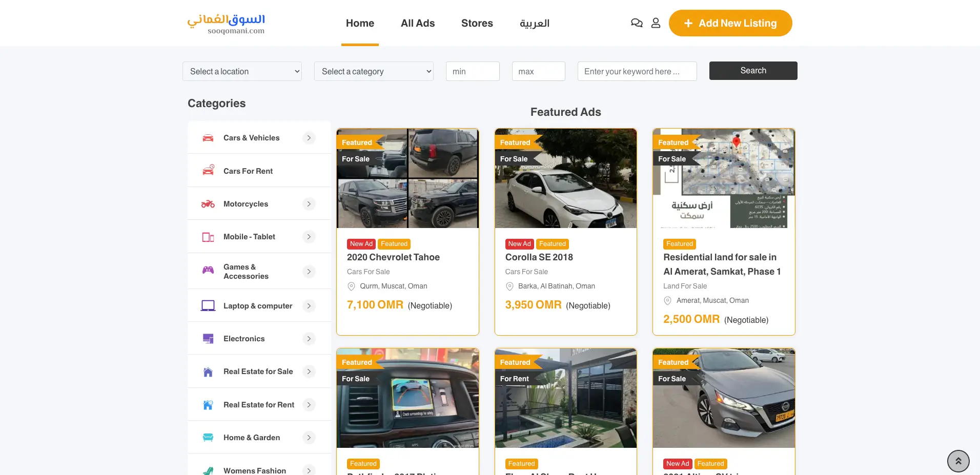
Task: Expand the Real Estate for Sale chevron
Action: 309,371
